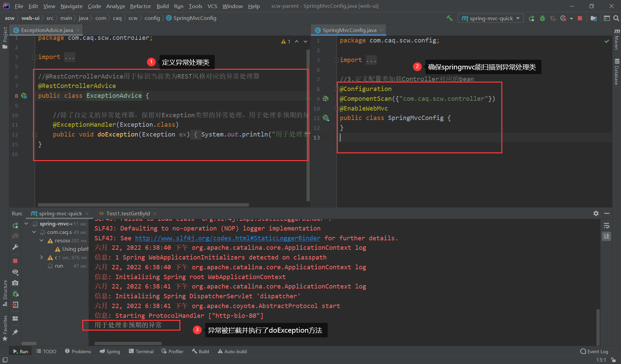Toggle the Project tool window
621x364 pixels.
(x=5, y=38)
